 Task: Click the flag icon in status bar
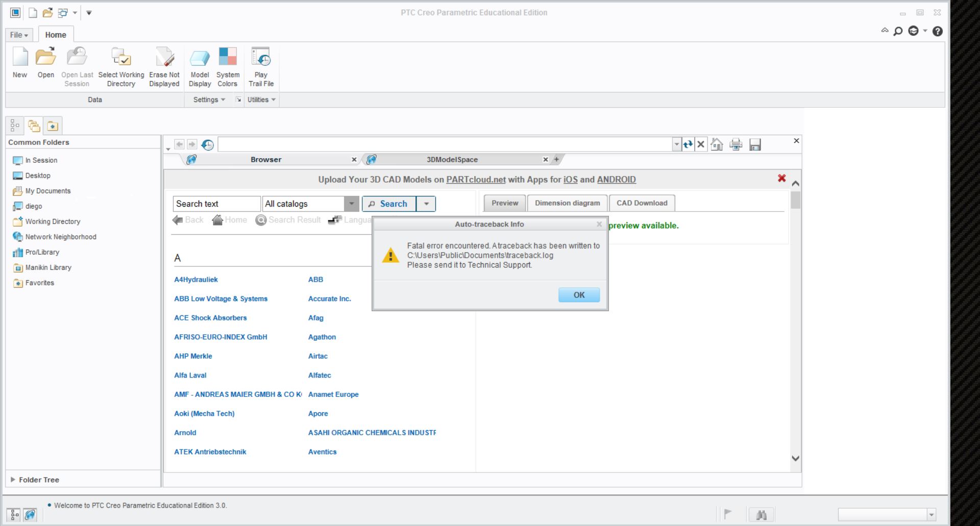click(728, 514)
